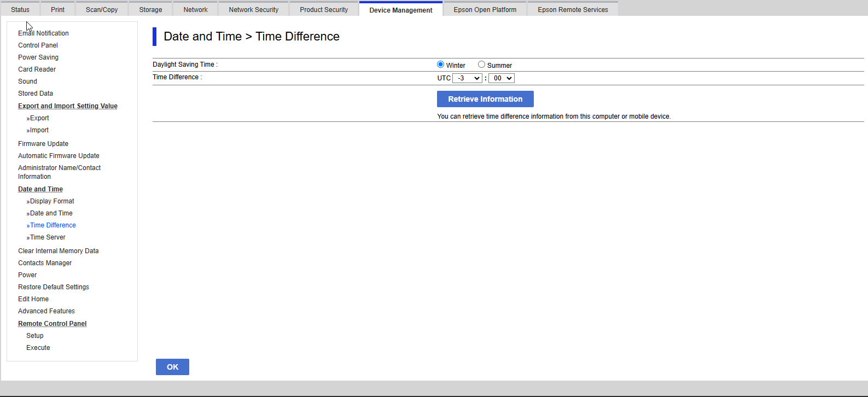Open the Time Server sub-item
The width and height of the screenshot is (868, 397).
tap(48, 237)
